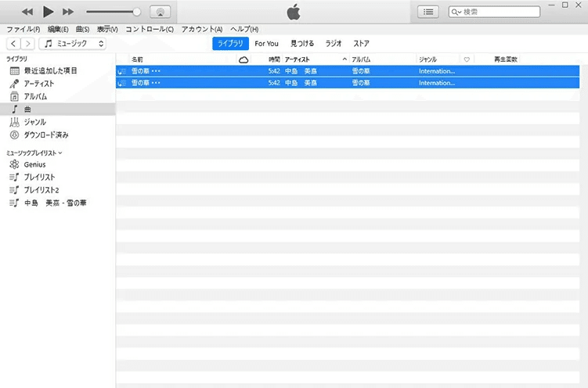
Task: Click Internation... genre in the second row
Action: click(437, 83)
